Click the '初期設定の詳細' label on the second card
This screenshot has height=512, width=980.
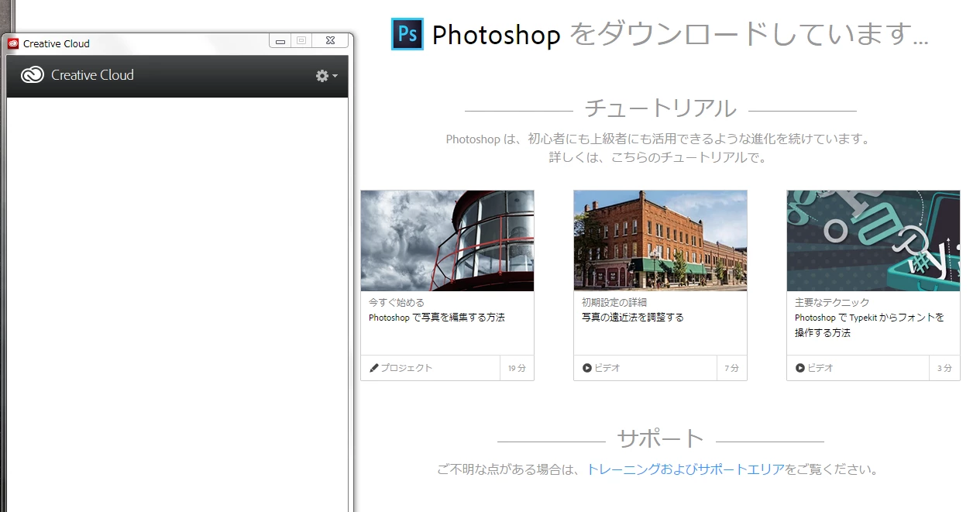pos(614,302)
